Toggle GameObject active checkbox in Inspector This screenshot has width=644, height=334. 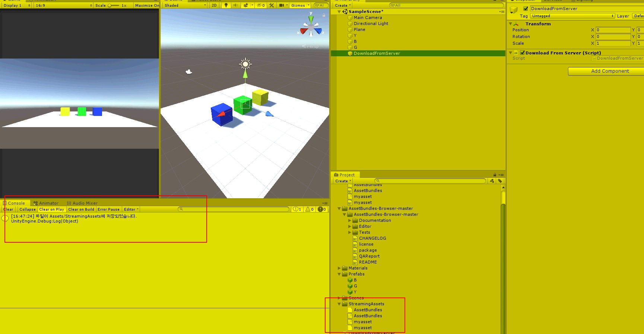click(x=526, y=9)
